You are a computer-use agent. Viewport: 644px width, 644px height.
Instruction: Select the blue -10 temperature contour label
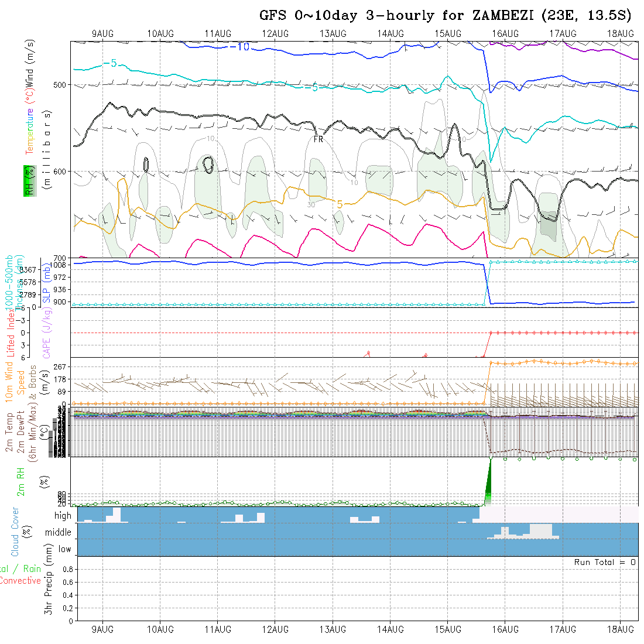click(x=239, y=47)
